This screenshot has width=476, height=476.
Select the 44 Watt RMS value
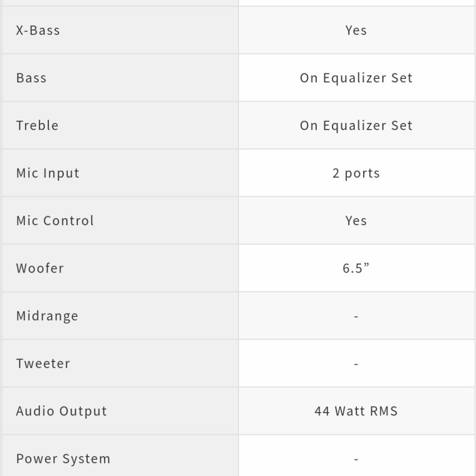[356, 411]
